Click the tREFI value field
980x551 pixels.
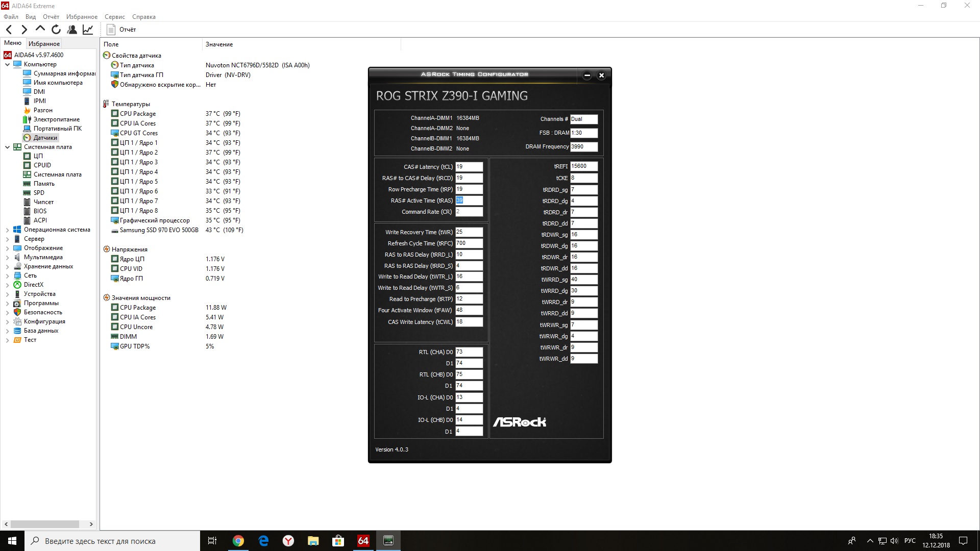coord(583,166)
